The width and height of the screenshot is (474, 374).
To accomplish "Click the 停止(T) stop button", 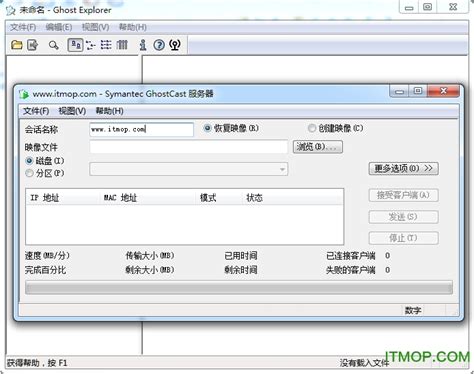I will coord(403,238).
